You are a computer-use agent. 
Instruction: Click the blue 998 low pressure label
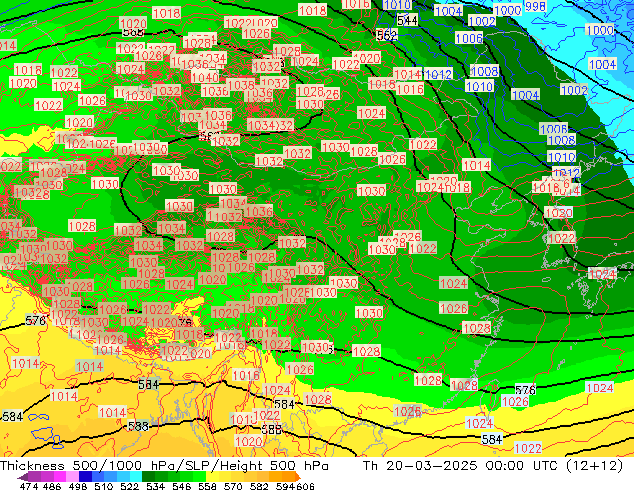[535, 6]
